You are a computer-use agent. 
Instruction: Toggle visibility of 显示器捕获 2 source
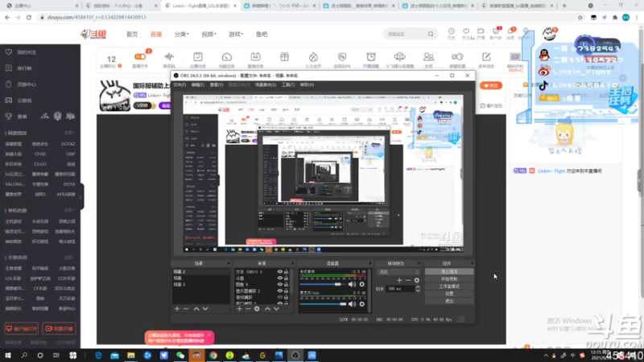click(x=279, y=291)
